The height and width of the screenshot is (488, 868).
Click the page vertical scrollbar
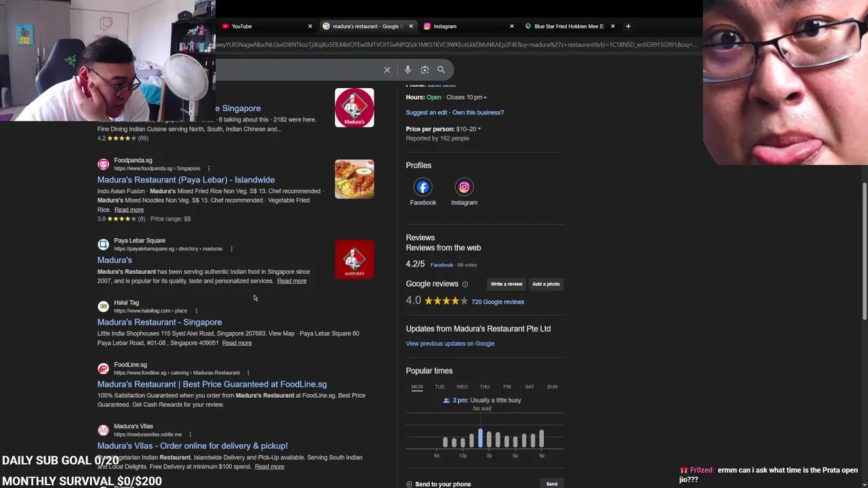point(864,251)
